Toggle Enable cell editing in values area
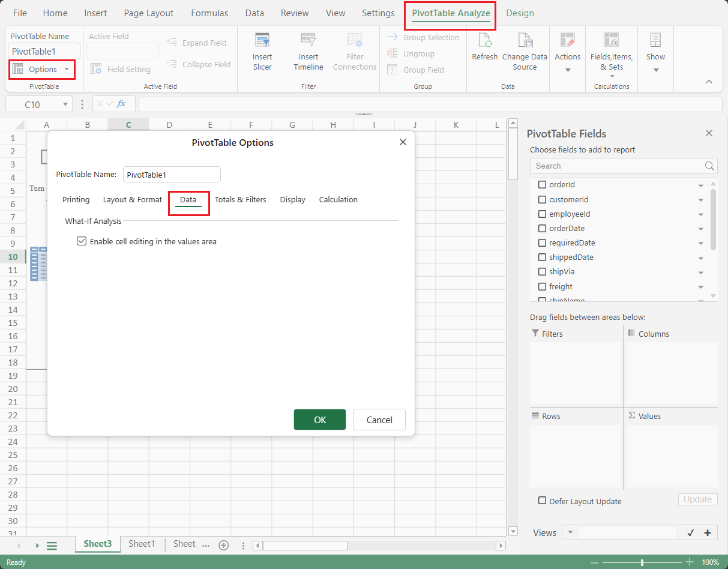 coord(82,241)
